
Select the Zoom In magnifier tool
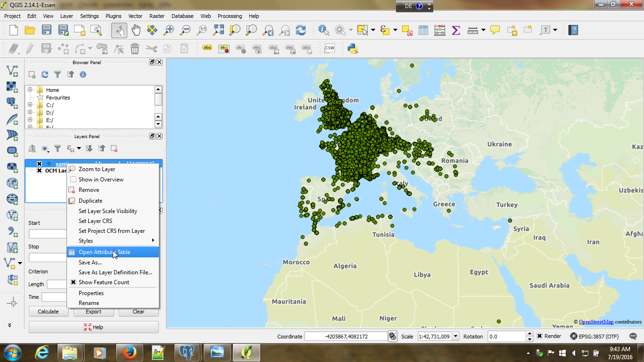click(168, 30)
